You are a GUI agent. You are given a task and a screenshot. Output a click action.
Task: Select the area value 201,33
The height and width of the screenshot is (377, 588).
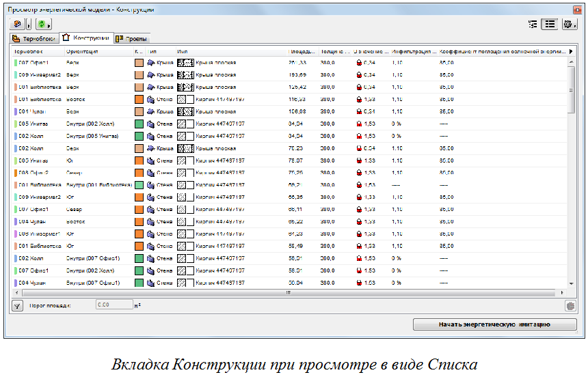point(297,63)
